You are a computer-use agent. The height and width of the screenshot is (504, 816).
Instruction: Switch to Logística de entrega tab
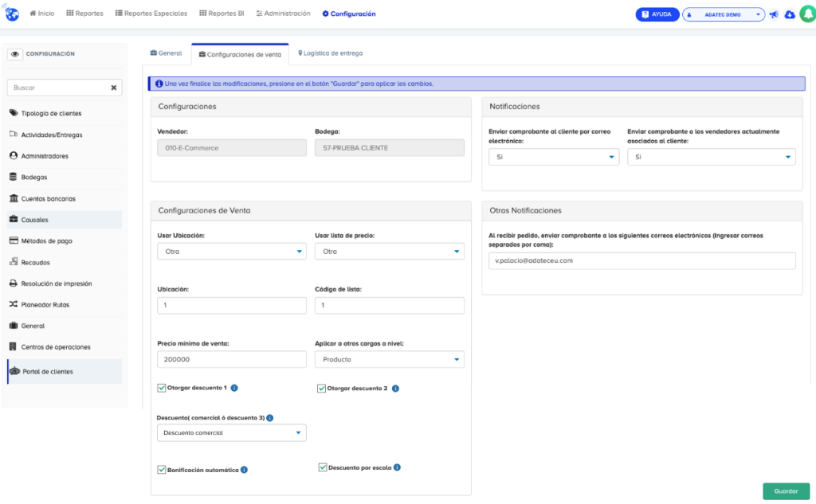(x=331, y=53)
